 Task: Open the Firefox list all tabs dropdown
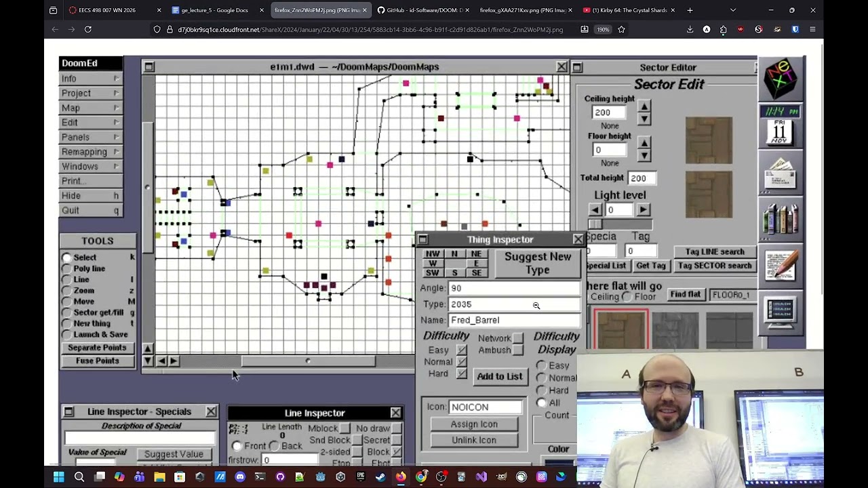click(x=732, y=10)
